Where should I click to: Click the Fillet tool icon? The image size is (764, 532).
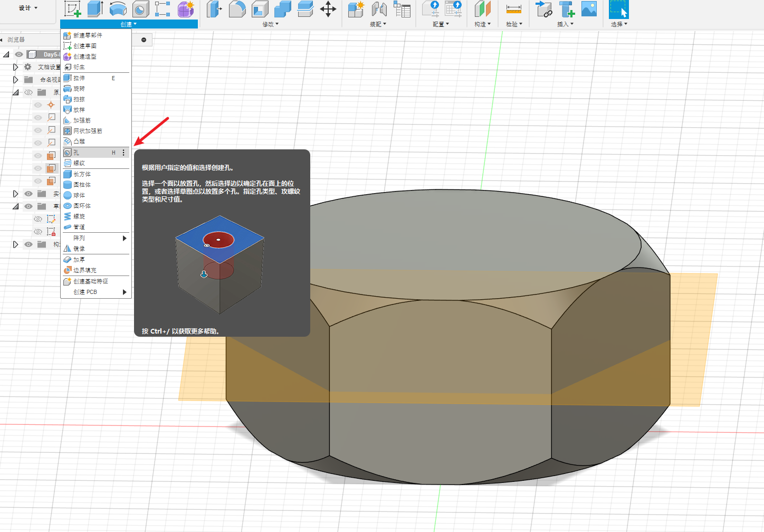[237, 9]
